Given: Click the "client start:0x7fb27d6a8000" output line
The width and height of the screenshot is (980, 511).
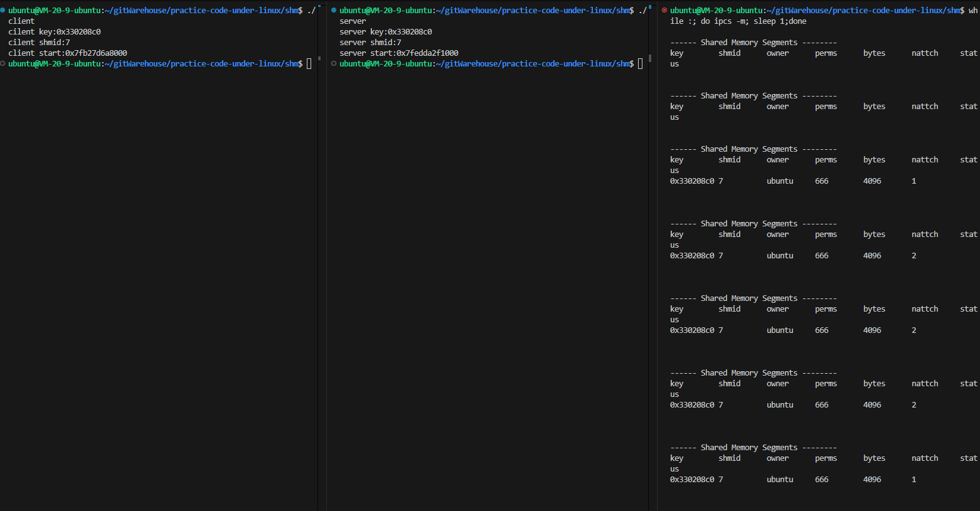Looking at the screenshot, I should coord(68,53).
